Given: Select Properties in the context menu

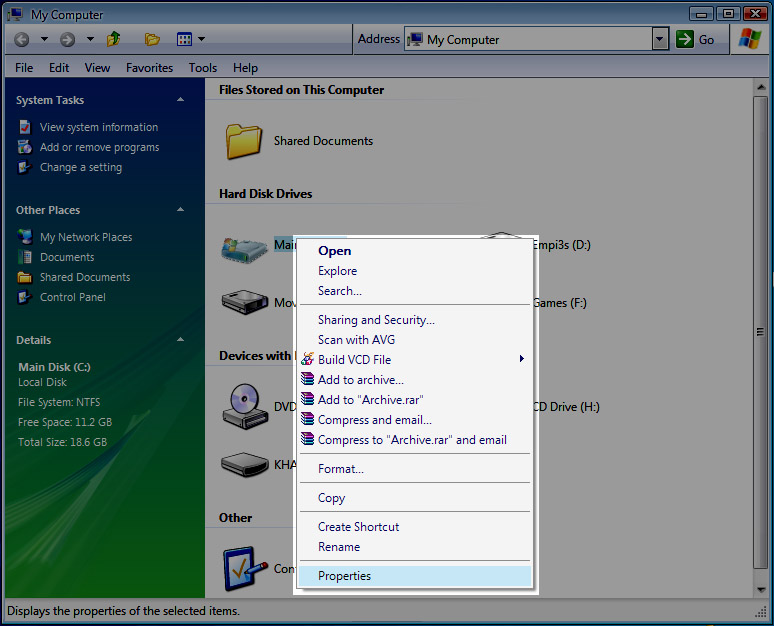Looking at the screenshot, I should 344,576.
